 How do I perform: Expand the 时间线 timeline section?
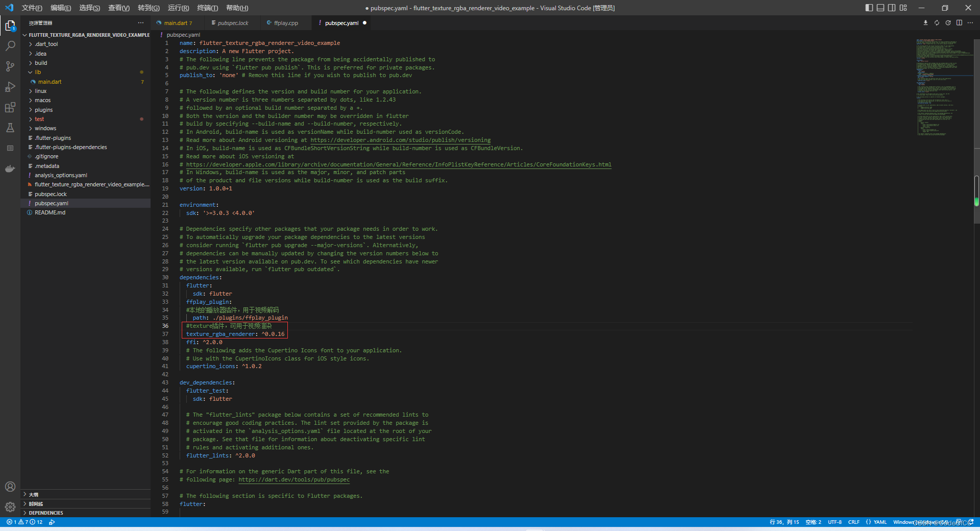(x=86, y=503)
